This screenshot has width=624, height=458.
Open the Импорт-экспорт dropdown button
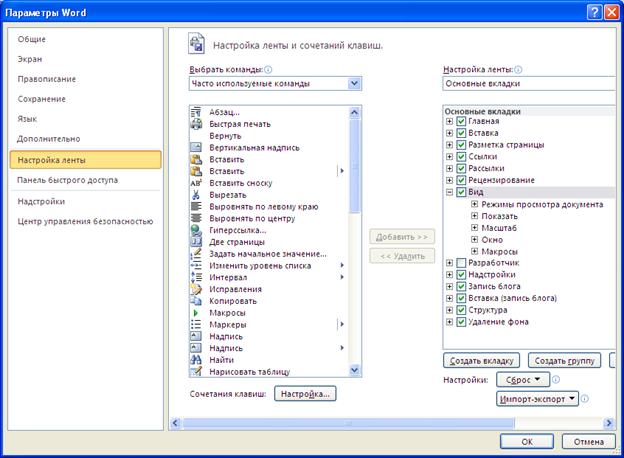(x=538, y=399)
